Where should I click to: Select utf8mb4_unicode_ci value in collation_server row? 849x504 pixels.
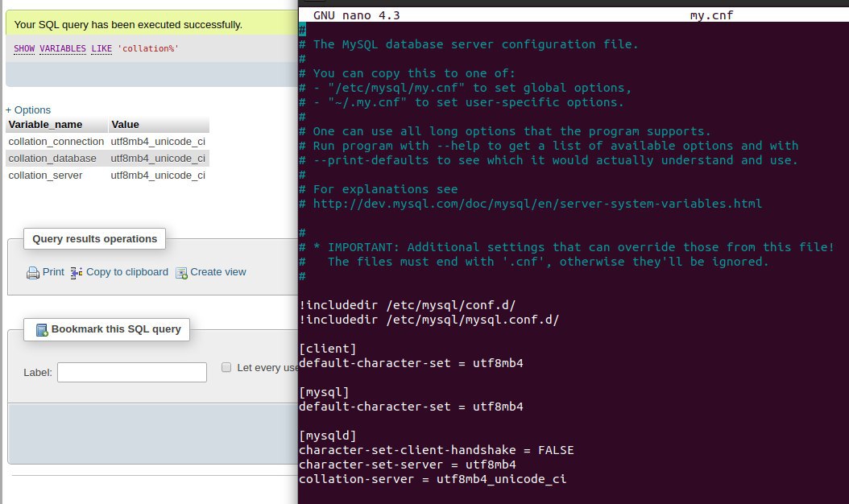158,175
